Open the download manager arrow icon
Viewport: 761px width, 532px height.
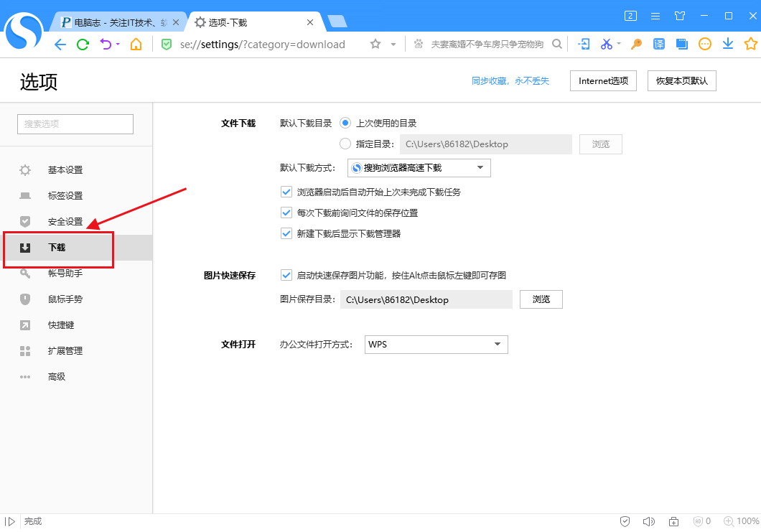[x=727, y=44]
